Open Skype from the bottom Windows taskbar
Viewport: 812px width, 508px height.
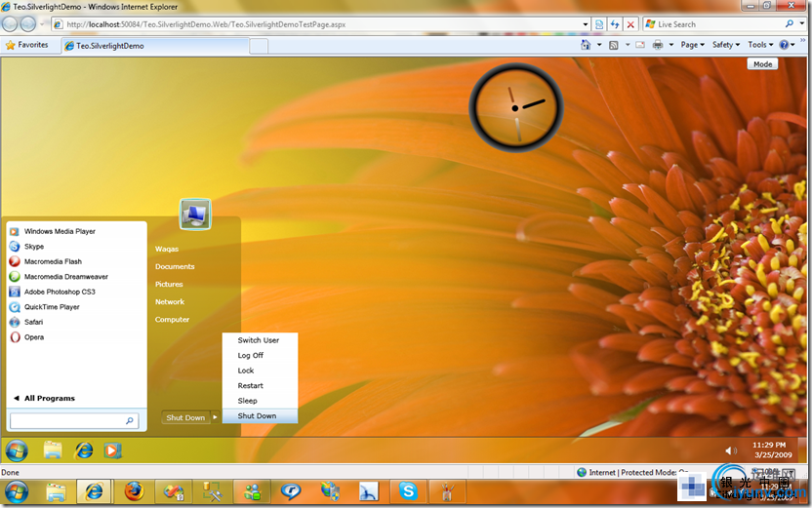coord(408,491)
